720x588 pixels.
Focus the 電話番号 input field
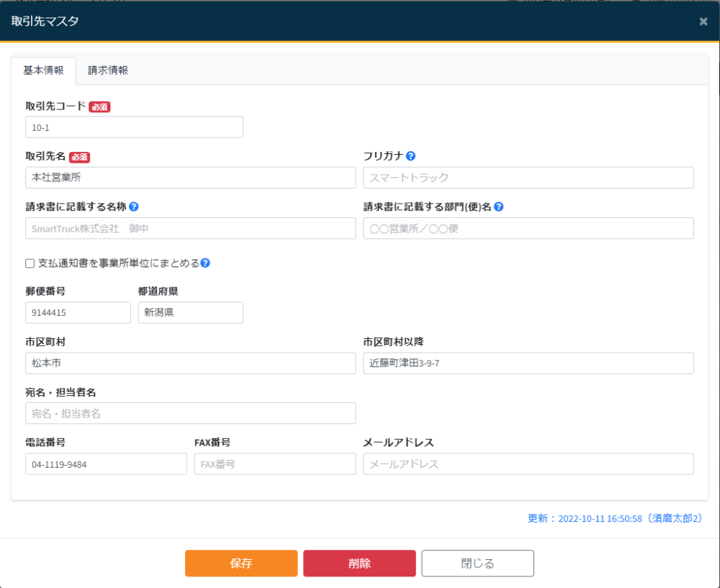click(106, 464)
